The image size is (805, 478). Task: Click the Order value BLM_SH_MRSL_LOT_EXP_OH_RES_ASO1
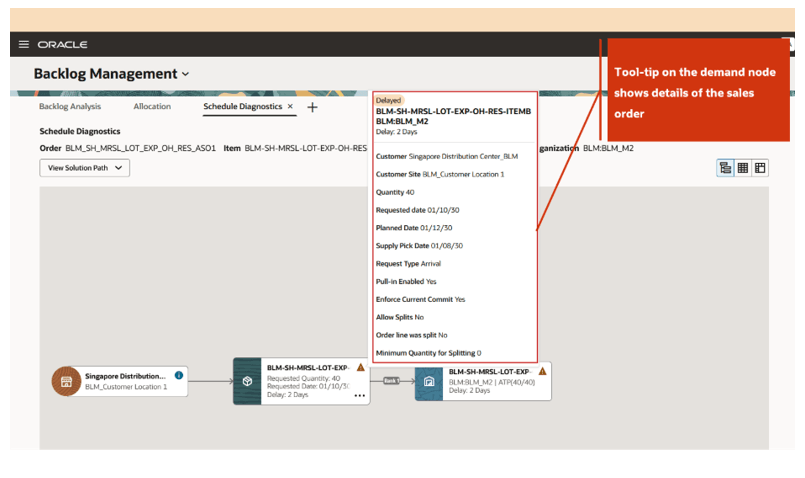[x=140, y=148]
